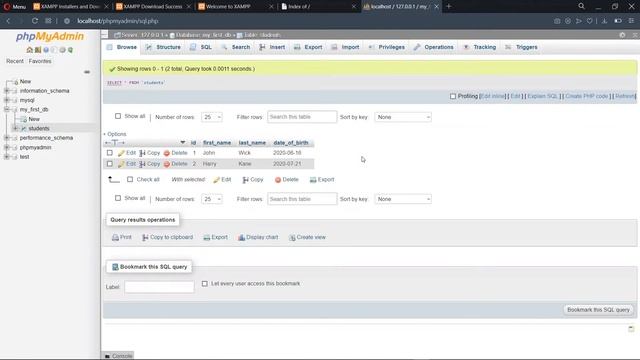Expand the Options link above table
The height and width of the screenshot is (360, 640).
[115, 134]
